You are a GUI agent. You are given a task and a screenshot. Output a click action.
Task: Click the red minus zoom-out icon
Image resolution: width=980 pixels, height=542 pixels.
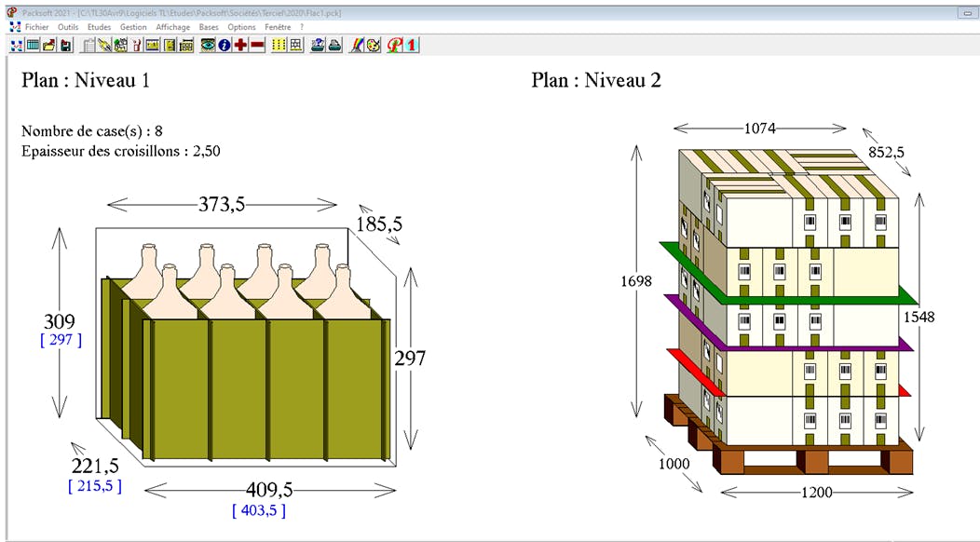[x=257, y=45]
